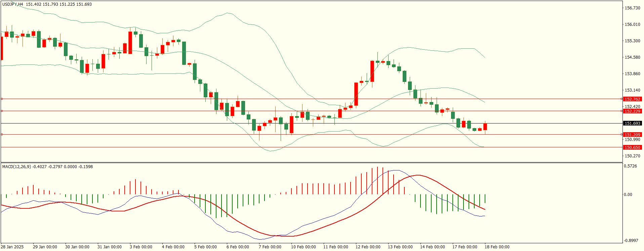
Task: Select the 0.00 MACD zero level label
Action: tap(628, 195)
